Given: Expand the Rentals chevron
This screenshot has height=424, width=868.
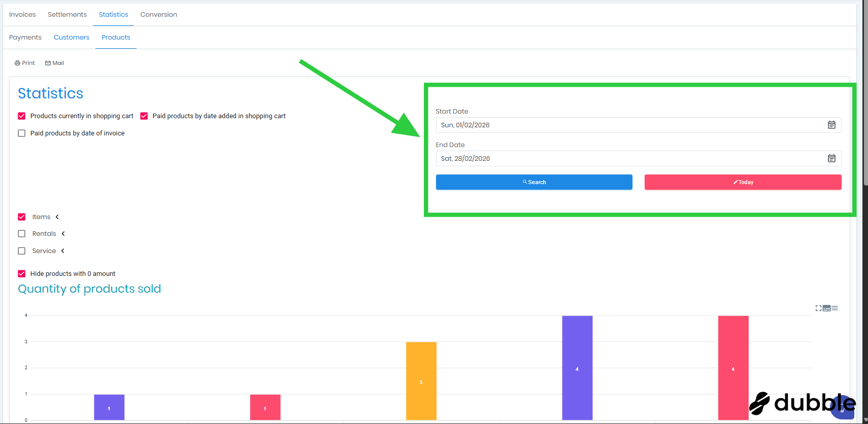Looking at the screenshot, I should point(63,234).
